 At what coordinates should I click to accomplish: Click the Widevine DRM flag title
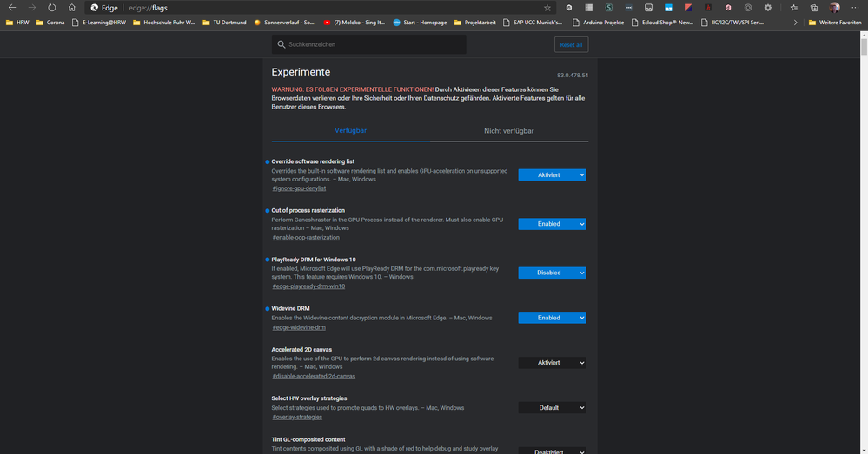click(x=290, y=308)
